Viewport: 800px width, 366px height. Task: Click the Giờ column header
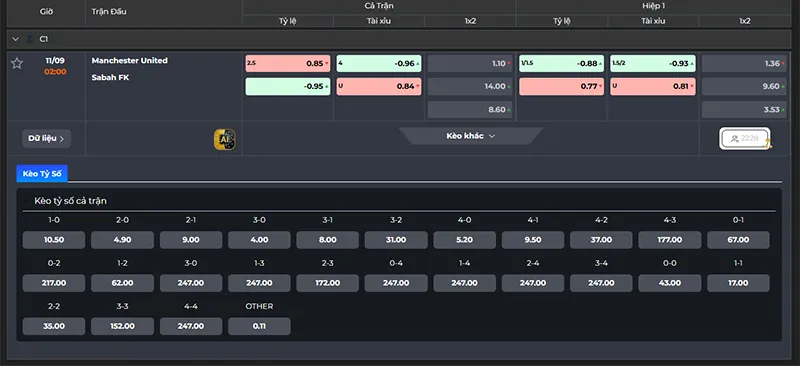pos(46,11)
